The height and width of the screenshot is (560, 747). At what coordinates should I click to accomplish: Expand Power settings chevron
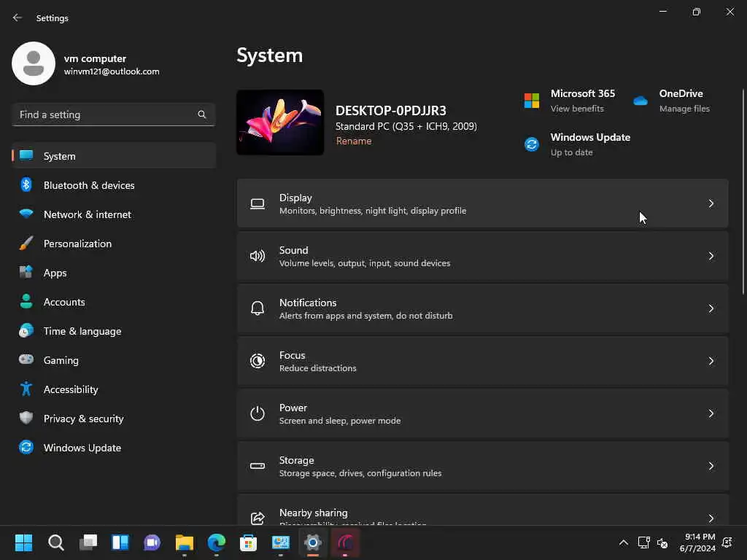coord(711,413)
